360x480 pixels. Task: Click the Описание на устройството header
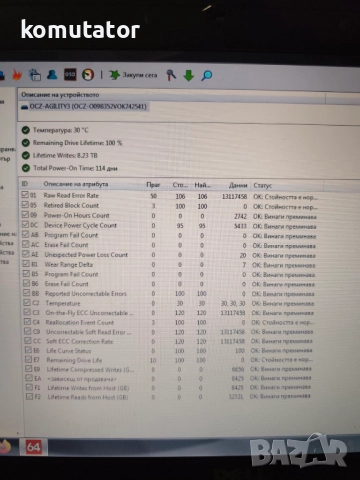pyautogui.click(x=60, y=95)
